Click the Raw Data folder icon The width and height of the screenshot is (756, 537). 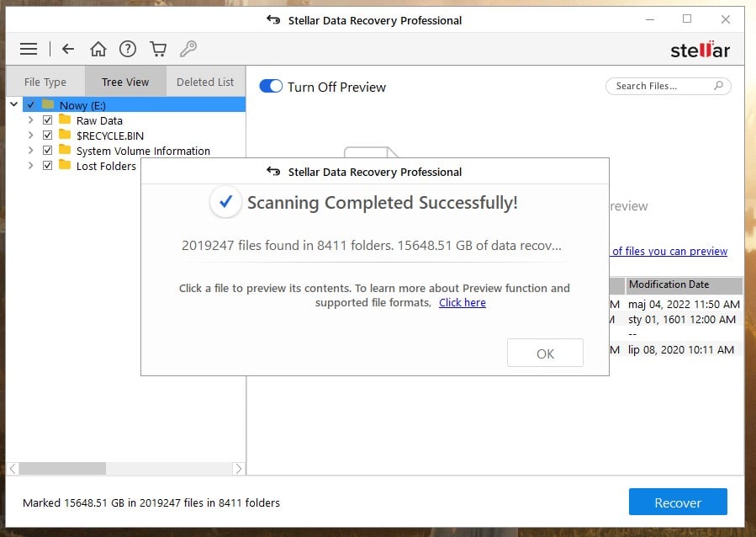coord(65,120)
